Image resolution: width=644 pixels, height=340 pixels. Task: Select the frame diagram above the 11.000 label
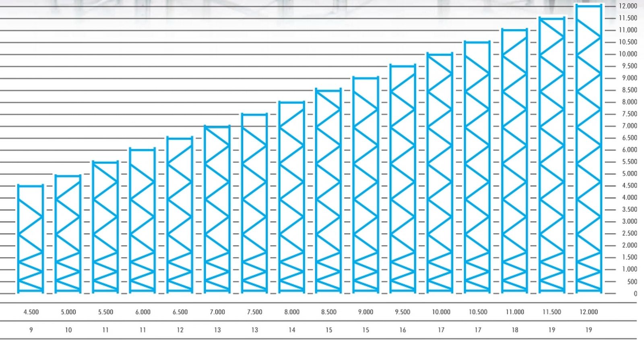click(x=514, y=160)
